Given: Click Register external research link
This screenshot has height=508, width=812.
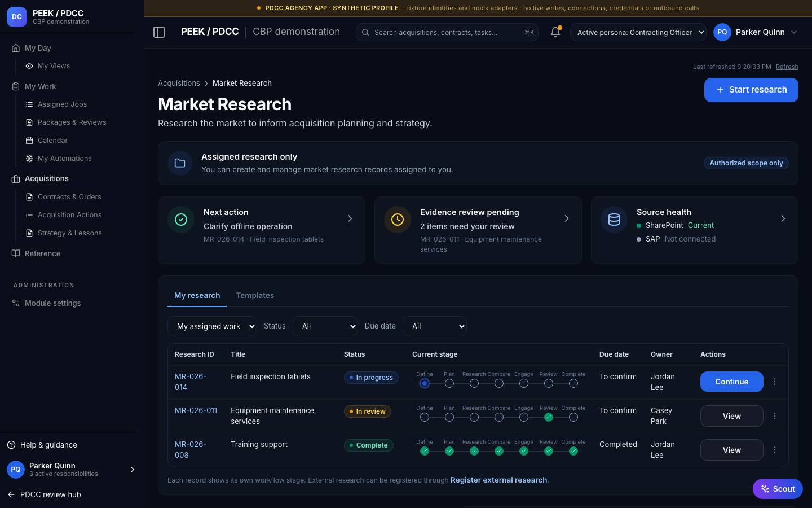Looking at the screenshot, I should (498, 480).
